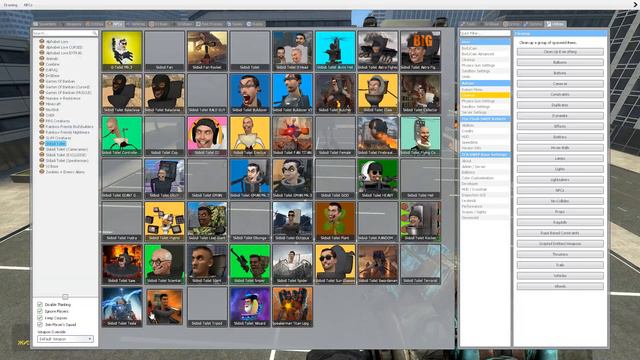Click the Clean Up Everything button
This screenshot has height=360, width=640.
[560, 52]
